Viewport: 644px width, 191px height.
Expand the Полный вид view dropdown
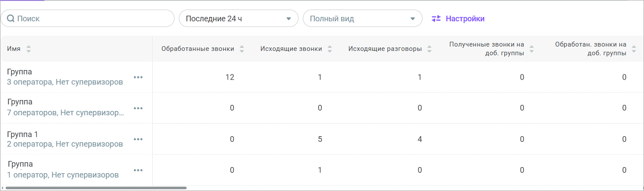coord(362,19)
